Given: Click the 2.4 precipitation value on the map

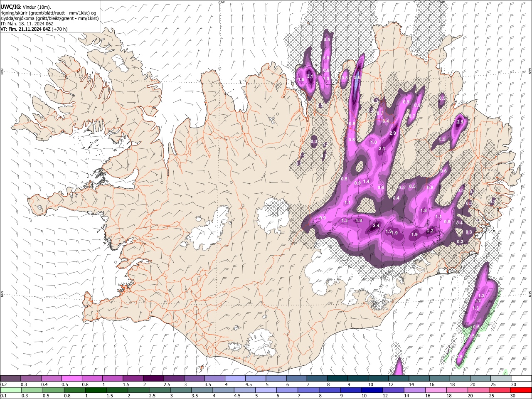Looking at the screenshot, I should point(376,226).
